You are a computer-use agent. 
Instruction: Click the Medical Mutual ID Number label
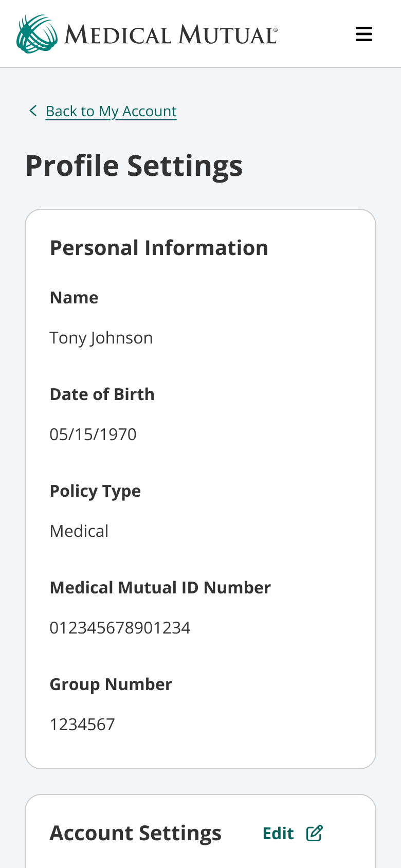[x=160, y=588]
